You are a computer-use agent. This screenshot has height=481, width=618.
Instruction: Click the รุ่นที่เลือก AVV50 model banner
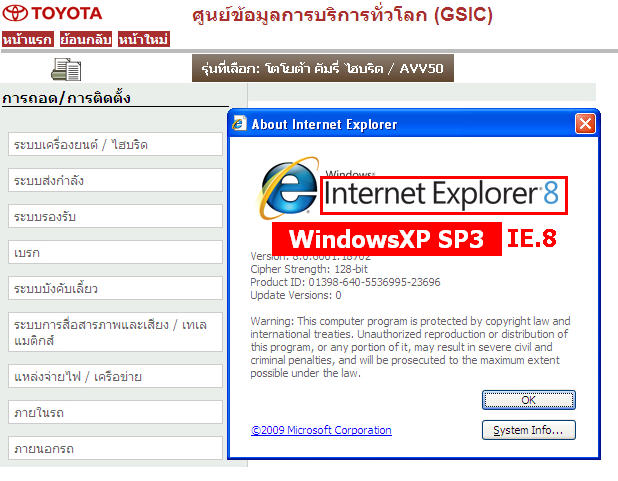(323, 68)
